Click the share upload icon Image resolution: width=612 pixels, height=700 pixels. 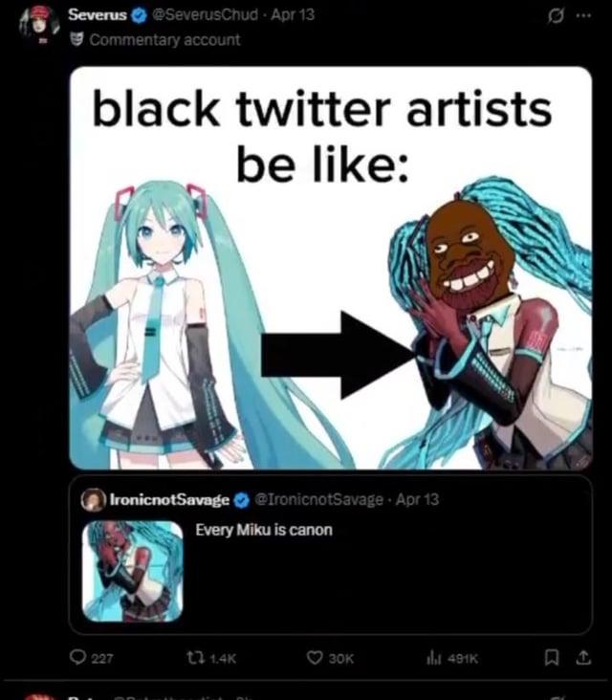click(x=583, y=658)
